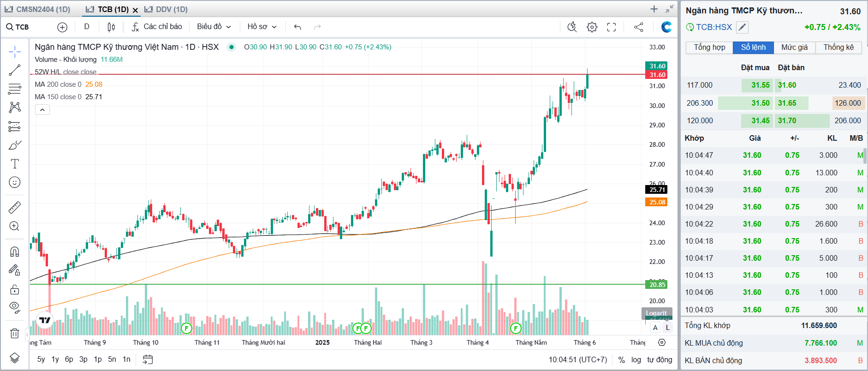
Task: Select the Text annotation tool
Action: pyautogui.click(x=14, y=164)
